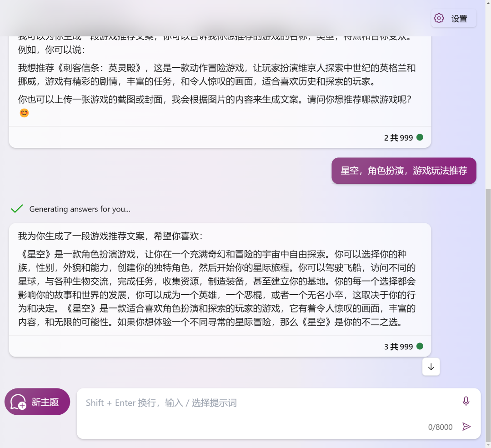Click the line 你也可以上传一张游戏的截图或封面
491x448 pixels.
[215, 100]
